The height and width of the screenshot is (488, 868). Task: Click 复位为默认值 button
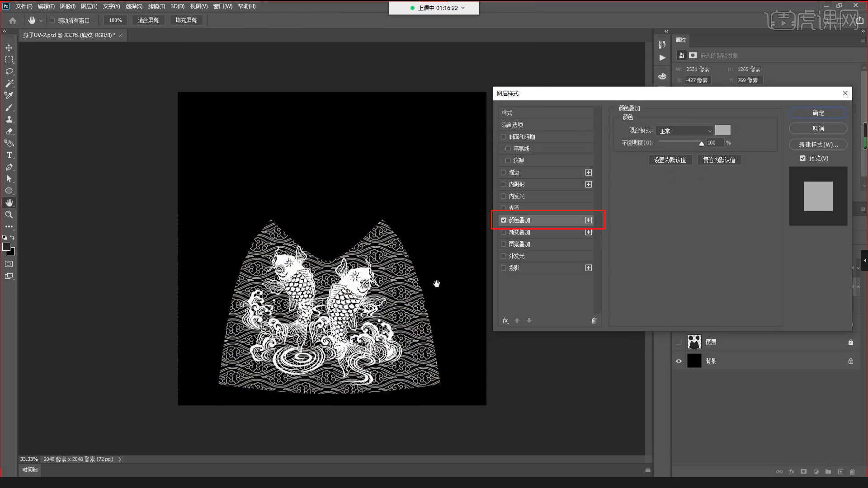point(719,160)
